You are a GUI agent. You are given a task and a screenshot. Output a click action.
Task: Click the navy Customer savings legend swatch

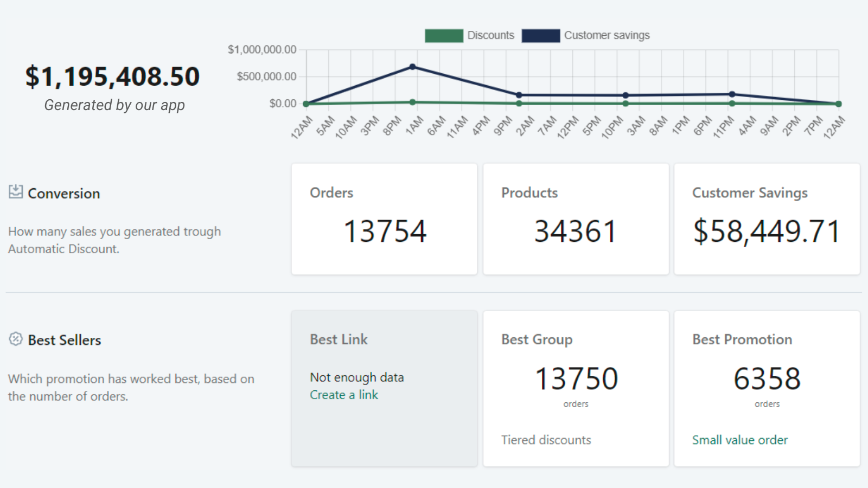tap(540, 36)
